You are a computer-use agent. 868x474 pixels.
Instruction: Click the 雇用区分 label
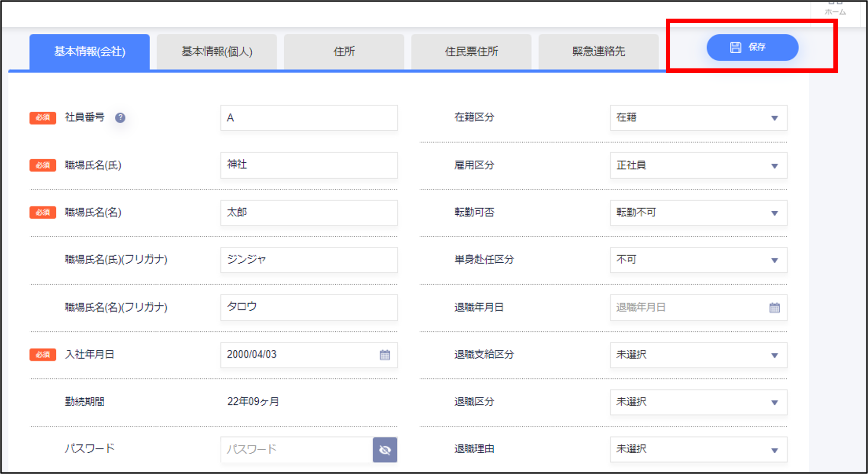474,165
